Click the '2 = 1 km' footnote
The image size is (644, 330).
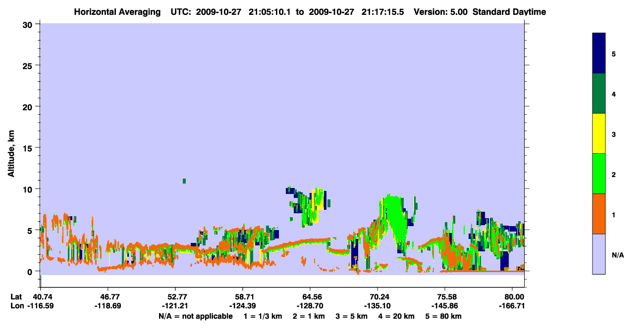[x=309, y=316]
